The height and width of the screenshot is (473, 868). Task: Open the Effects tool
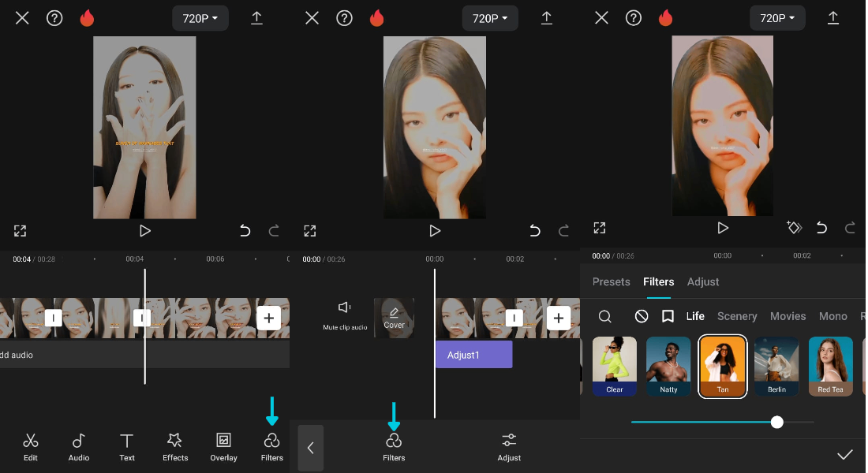click(x=175, y=446)
